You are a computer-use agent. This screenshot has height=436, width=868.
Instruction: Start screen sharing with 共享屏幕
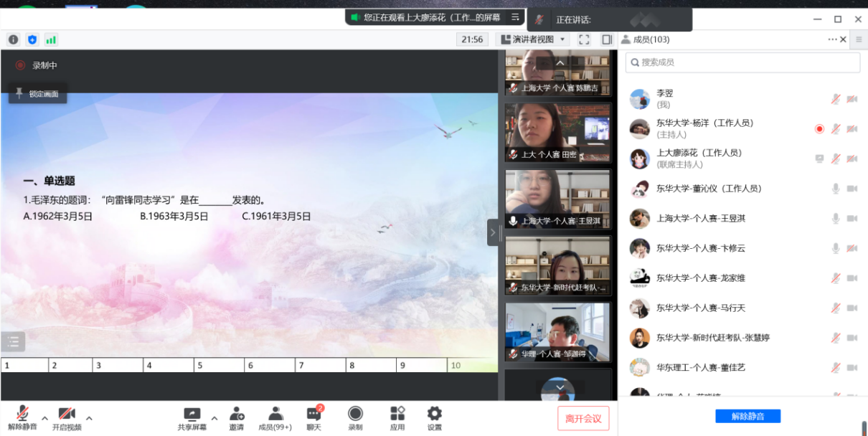[x=192, y=418]
